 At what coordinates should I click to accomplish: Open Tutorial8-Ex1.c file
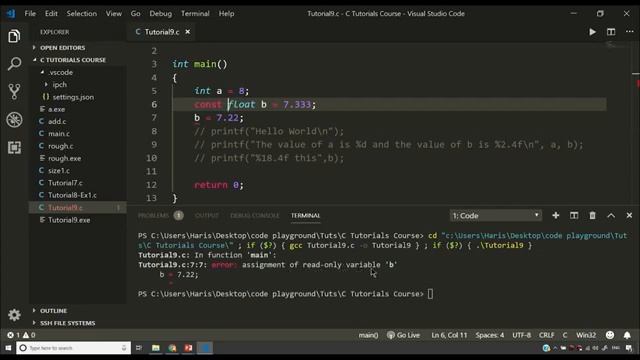(72, 195)
